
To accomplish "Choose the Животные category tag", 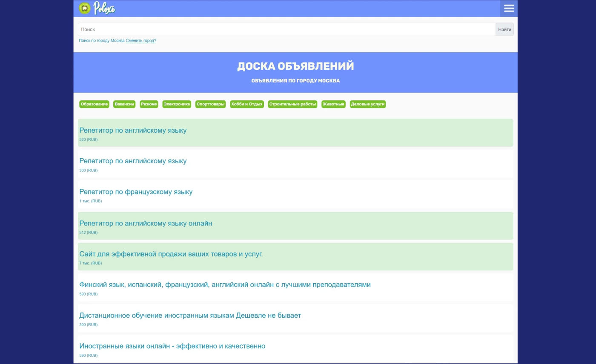I will pyautogui.click(x=333, y=104).
